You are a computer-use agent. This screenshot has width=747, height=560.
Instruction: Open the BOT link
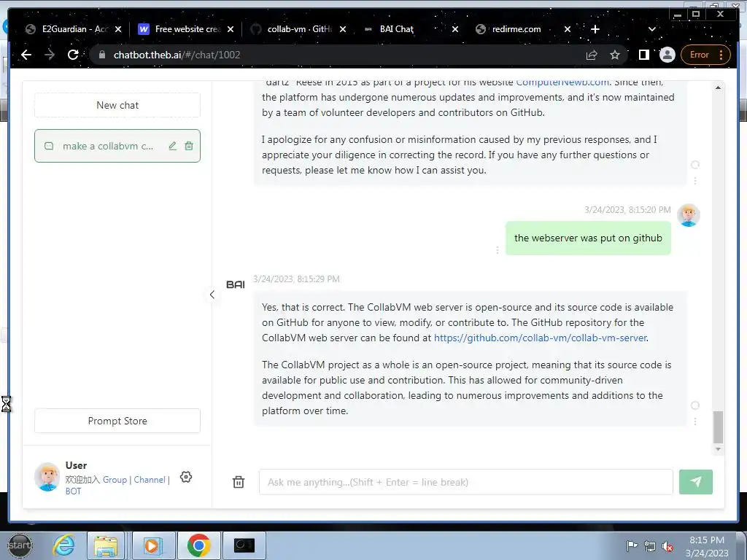click(73, 491)
